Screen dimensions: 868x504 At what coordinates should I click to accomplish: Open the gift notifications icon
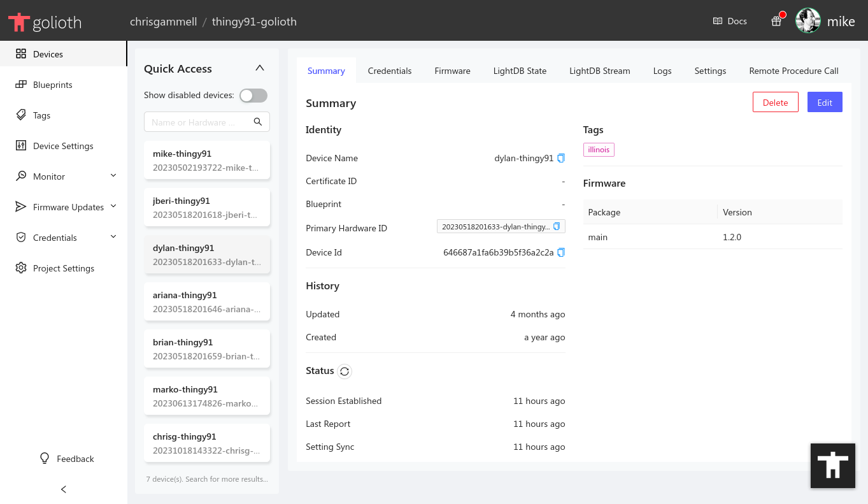pos(776,21)
